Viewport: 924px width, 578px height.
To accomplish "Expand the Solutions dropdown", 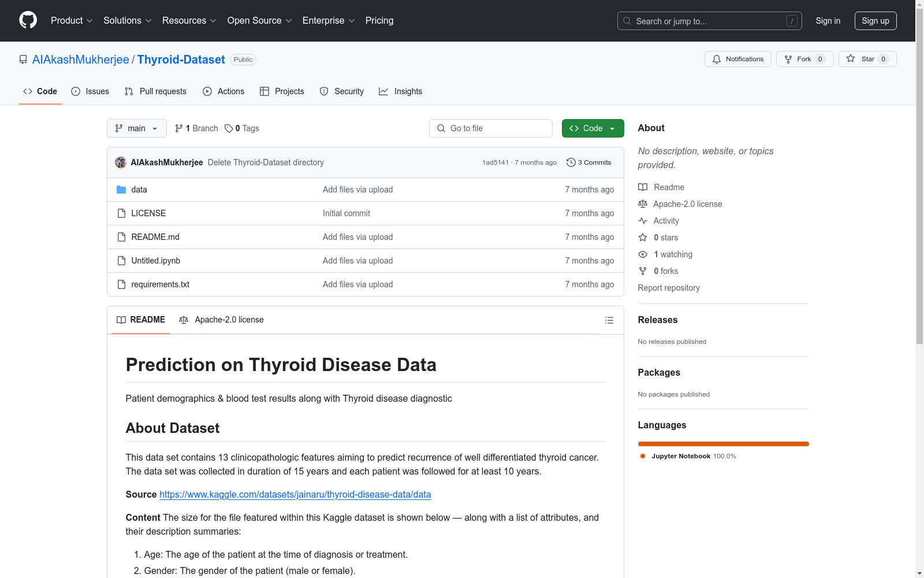I will point(128,21).
